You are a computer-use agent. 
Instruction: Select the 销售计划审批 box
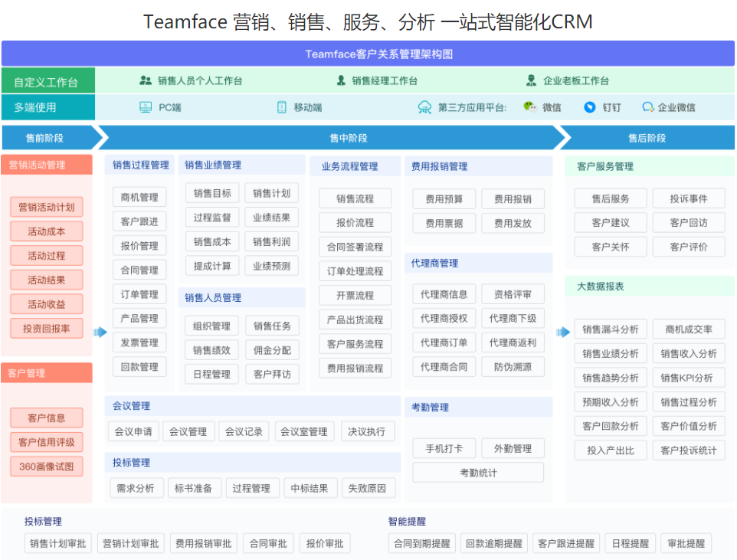(58, 544)
